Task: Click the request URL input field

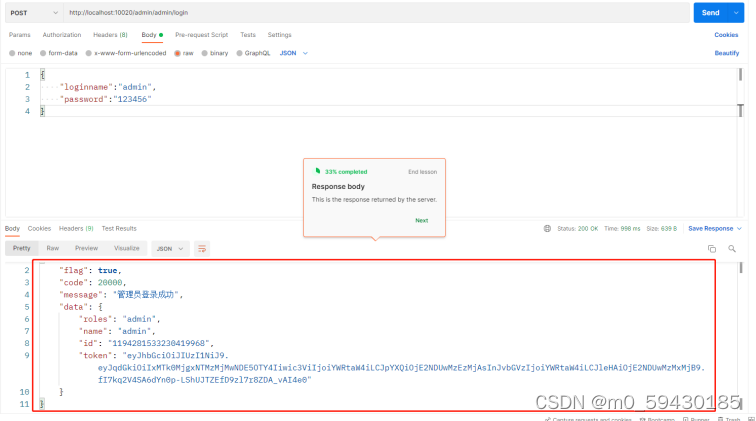Action: tap(376, 13)
